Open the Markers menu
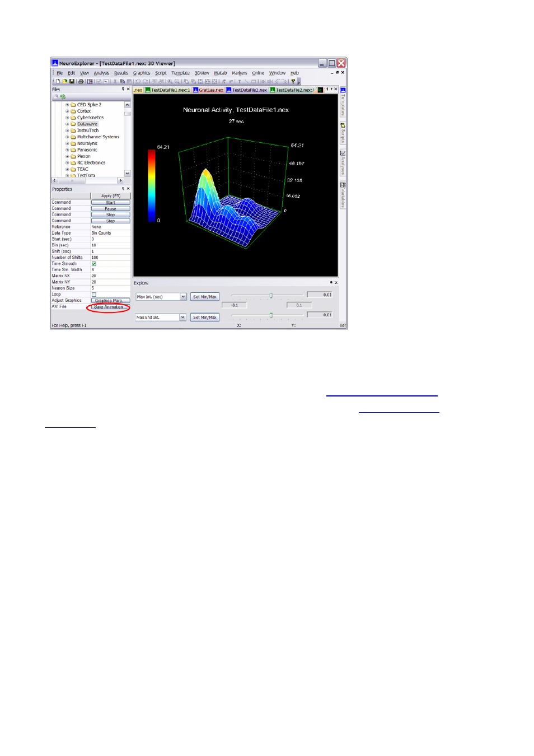534x756 pixels. [240, 73]
